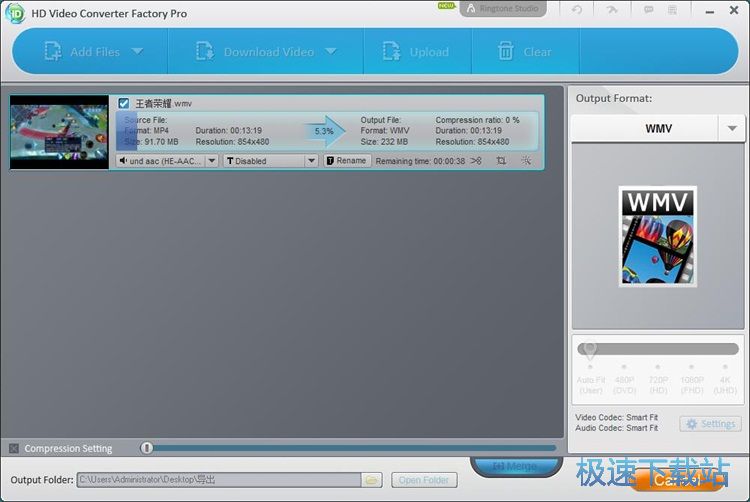Click the WMV format image
Image resolution: width=750 pixels, height=502 pixels.
pyautogui.click(x=658, y=236)
